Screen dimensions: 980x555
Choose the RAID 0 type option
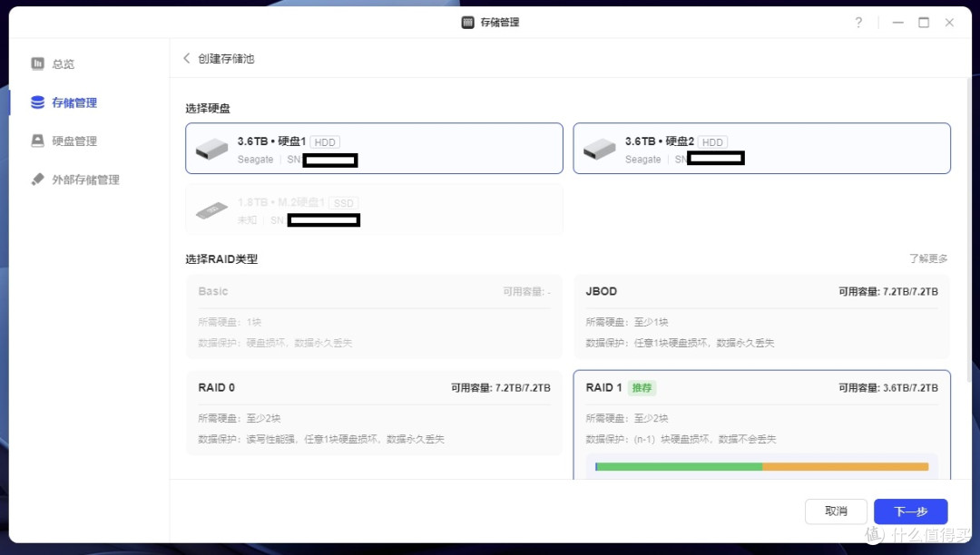[x=374, y=413]
